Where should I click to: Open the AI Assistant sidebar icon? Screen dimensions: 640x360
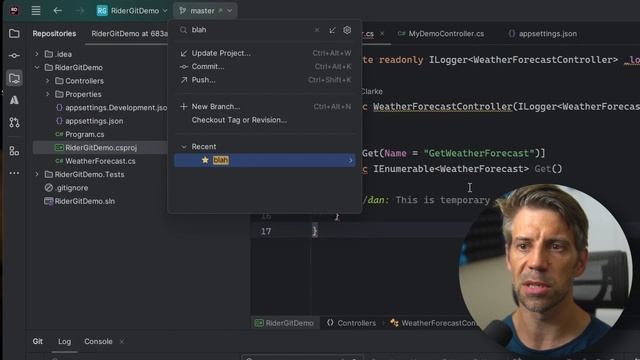pos(14,100)
